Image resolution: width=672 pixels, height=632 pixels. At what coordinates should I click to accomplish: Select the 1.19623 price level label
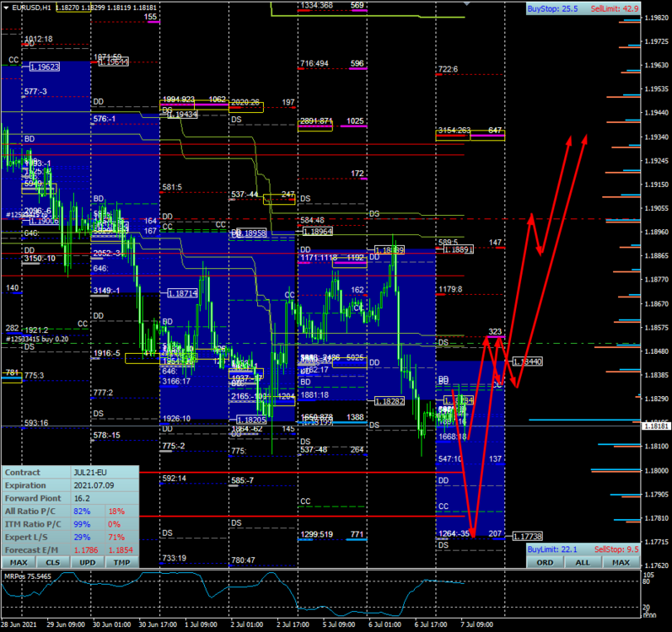pos(45,67)
